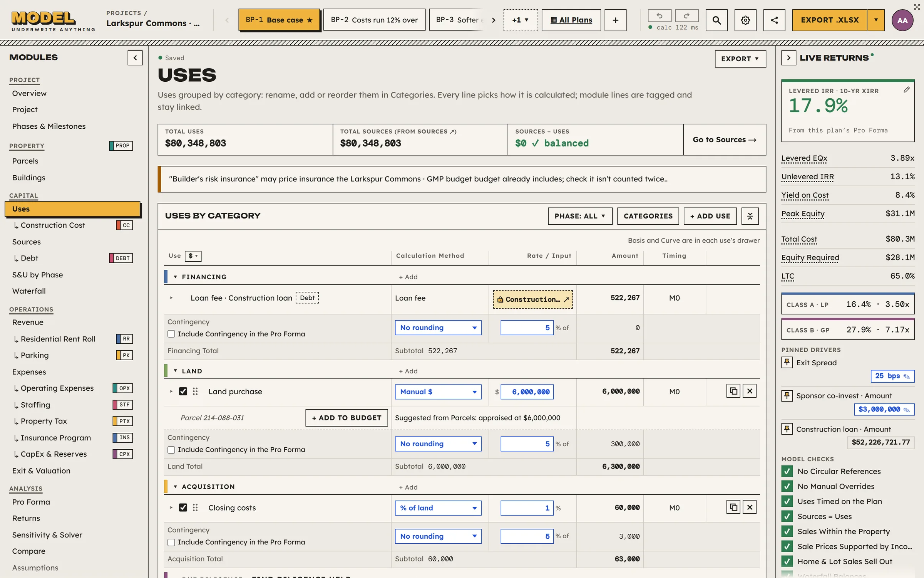The image size is (924, 578).
Task: Delete the Closing costs line
Action: click(x=750, y=507)
